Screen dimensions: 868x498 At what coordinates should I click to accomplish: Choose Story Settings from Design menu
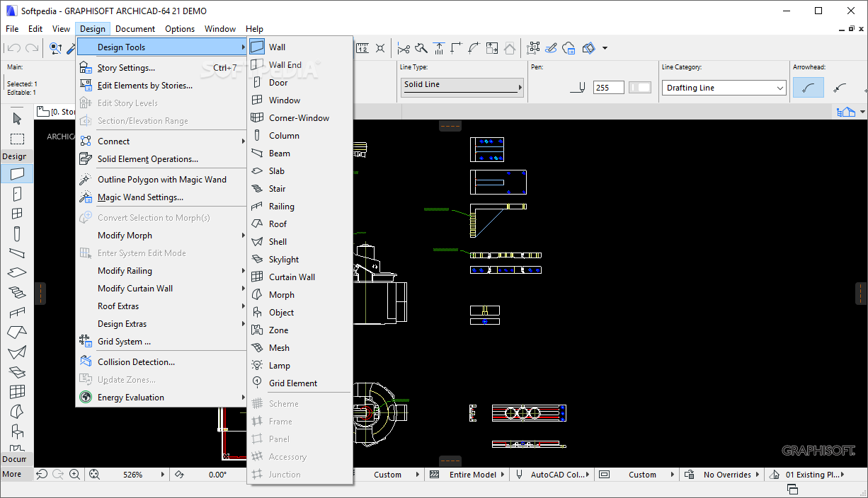click(161, 68)
